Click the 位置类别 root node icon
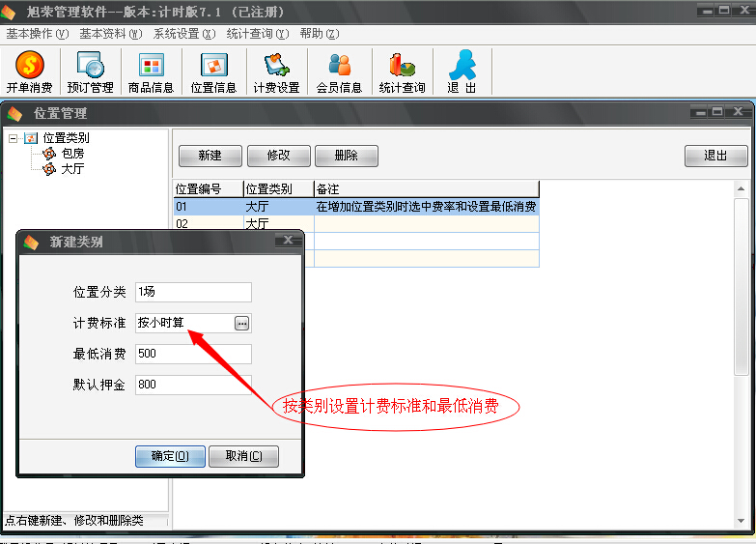The width and height of the screenshot is (756, 544). (30, 138)
